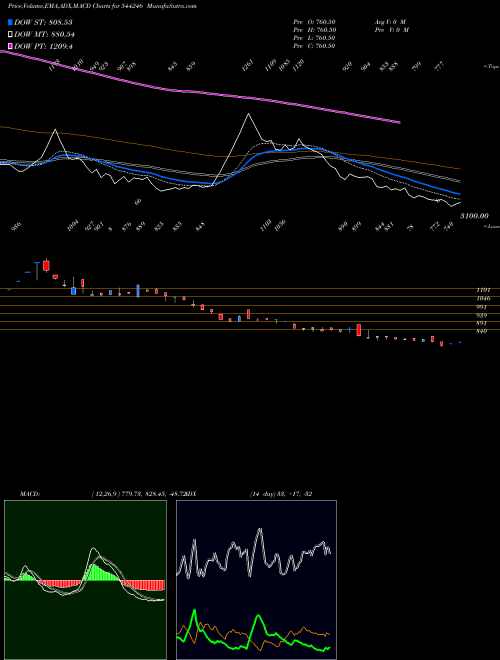500x660 pixels.
Task: Click the 3100.00 price label
Action: (474, 216)
